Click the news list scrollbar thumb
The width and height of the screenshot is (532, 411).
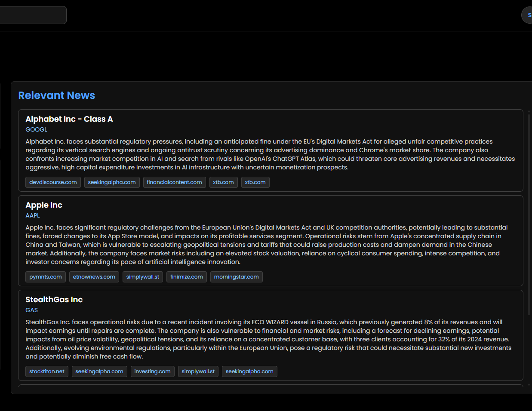pyautogui.click(x=529, y=215)
